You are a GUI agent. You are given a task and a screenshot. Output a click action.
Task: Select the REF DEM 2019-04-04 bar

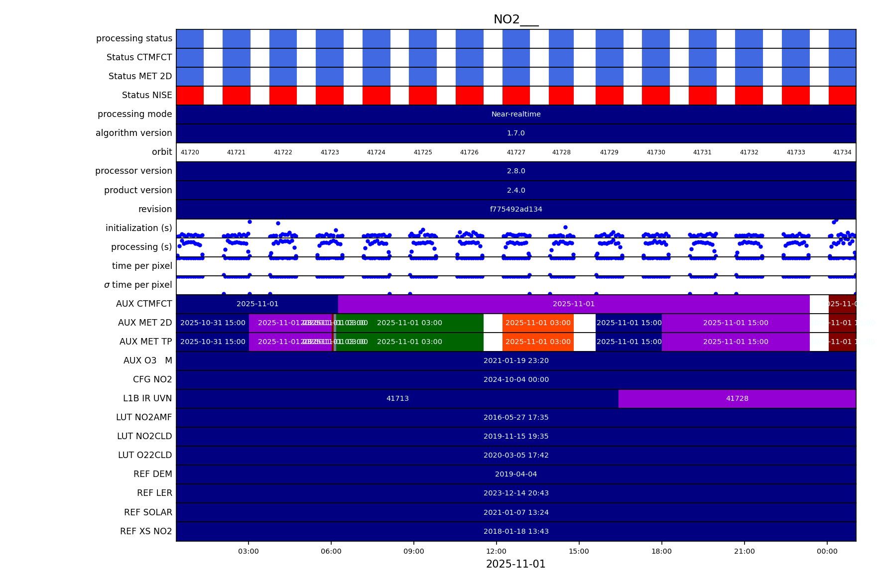click(516, 474)
